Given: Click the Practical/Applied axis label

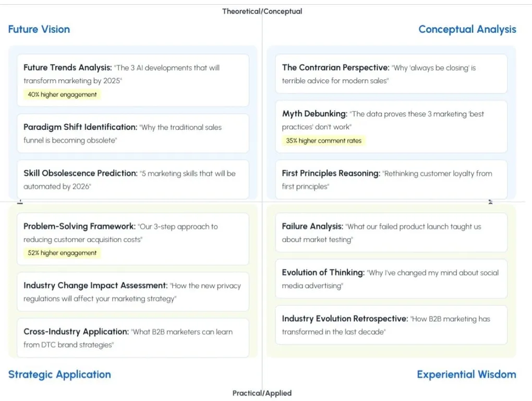Looking at the screenshot, I should [262, 393].
